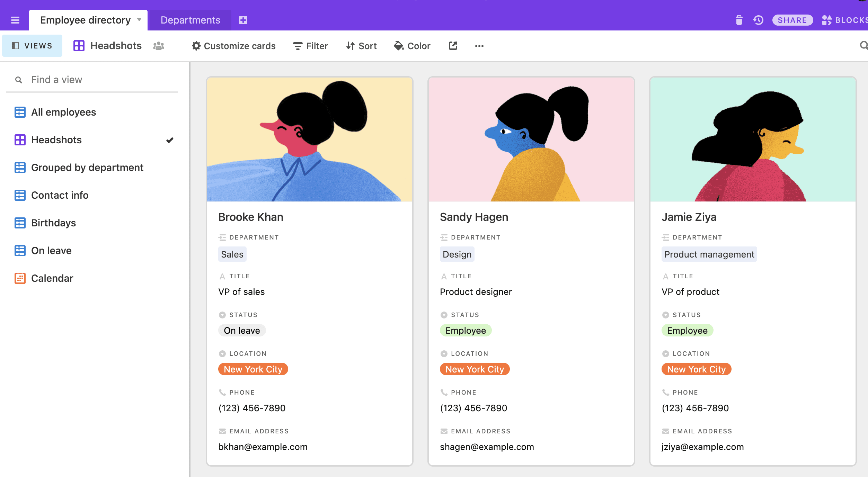Open the revision history clock icon
868x477 pixels.
tap(758, 20)
